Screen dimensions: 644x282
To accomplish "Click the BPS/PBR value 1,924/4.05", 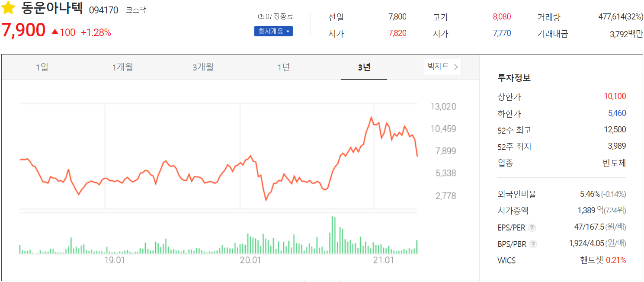I will (x=586, y=244).
